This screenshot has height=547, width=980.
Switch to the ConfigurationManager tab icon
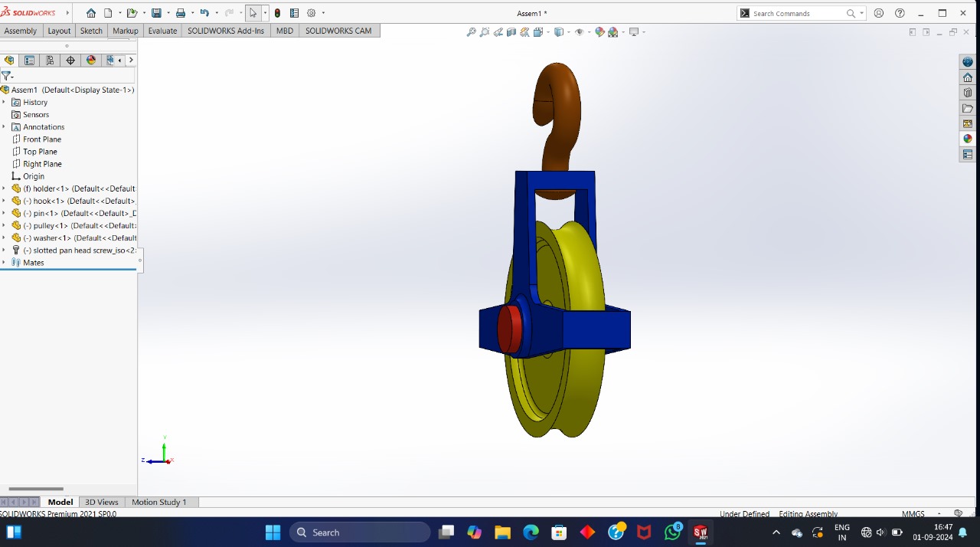[50, 60]
